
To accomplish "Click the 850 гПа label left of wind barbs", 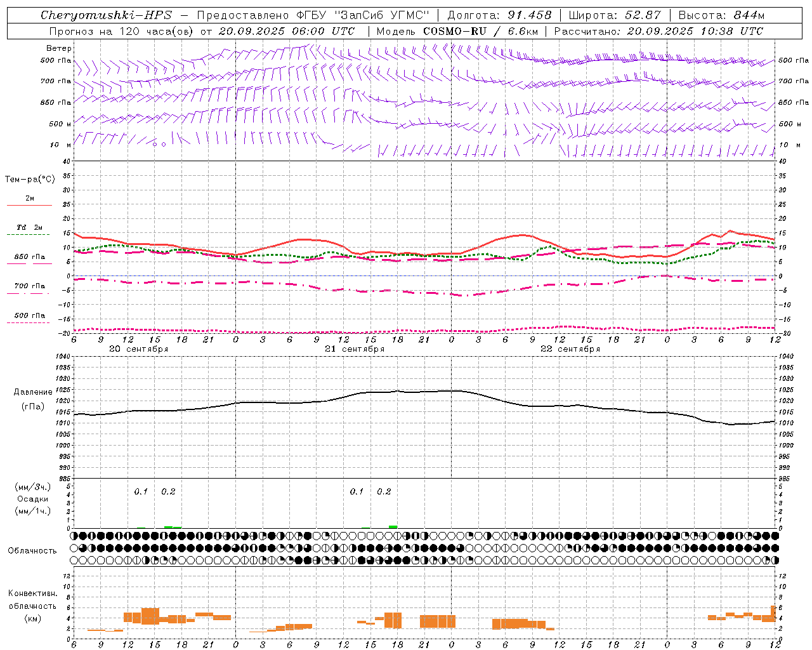I will click(56, 102).
